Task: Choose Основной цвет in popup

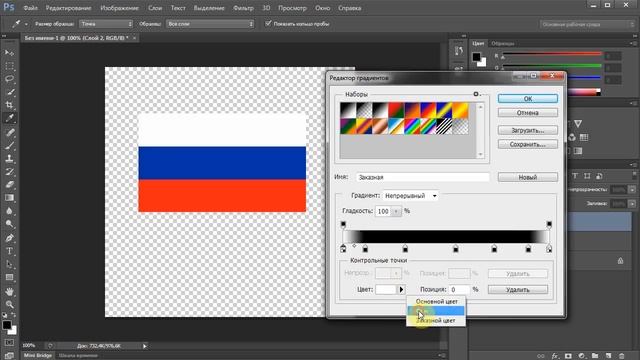Action: tap(436, 302)
